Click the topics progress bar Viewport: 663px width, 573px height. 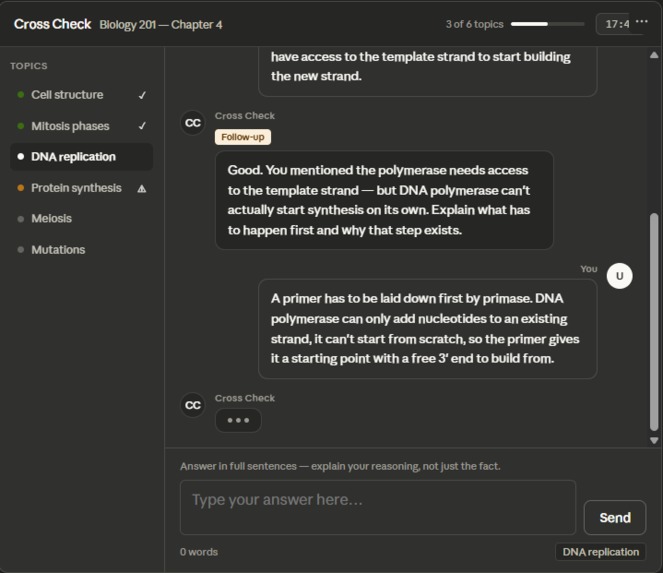[548, 24]
